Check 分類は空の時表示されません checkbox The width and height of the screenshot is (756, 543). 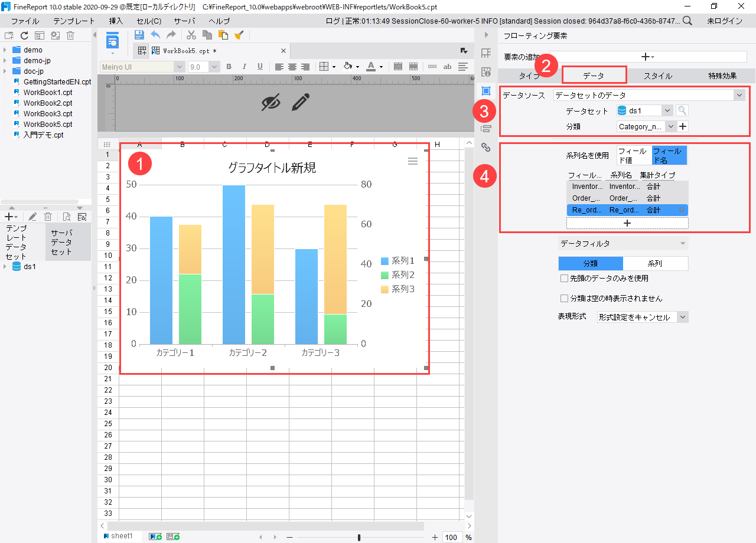[x=564, y=299]
